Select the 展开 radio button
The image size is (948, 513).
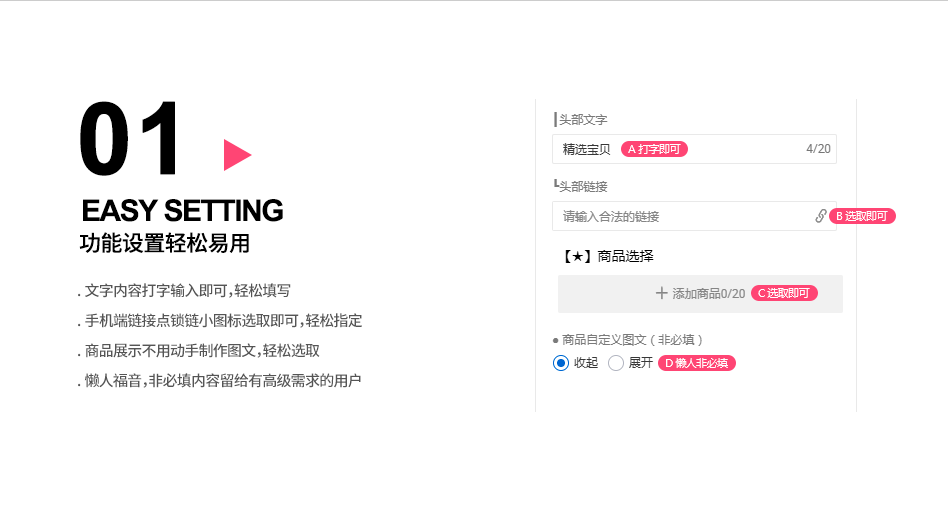[x=616, y=363]
